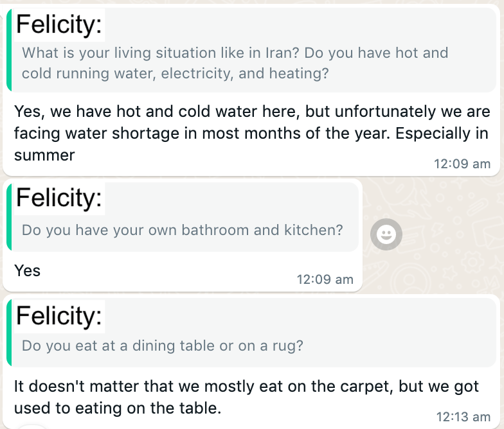
Task: Click Felicity's name above the bathroom question
Action: pyautogui.click(x=59, y=197)
